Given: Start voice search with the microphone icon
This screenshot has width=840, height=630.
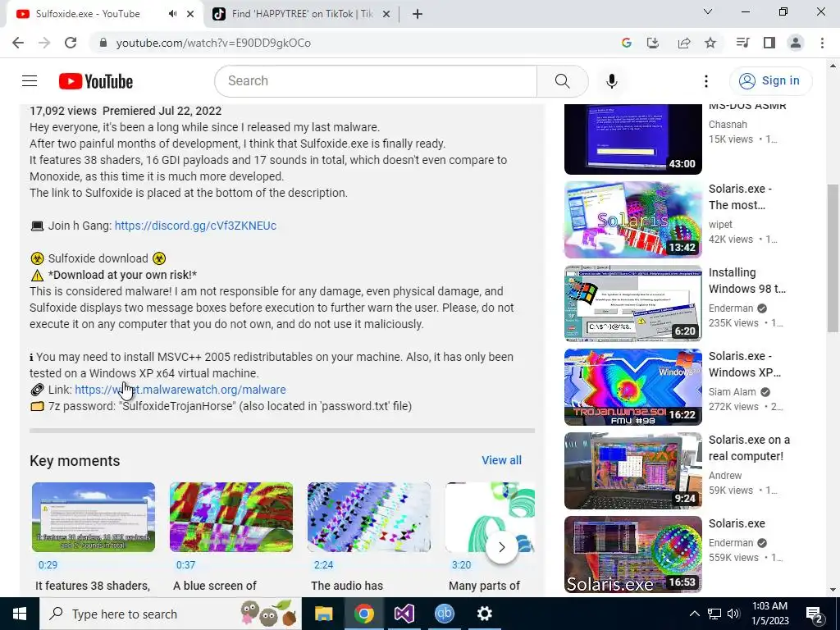Looking at the screenshot, I should tap(611, 81).
